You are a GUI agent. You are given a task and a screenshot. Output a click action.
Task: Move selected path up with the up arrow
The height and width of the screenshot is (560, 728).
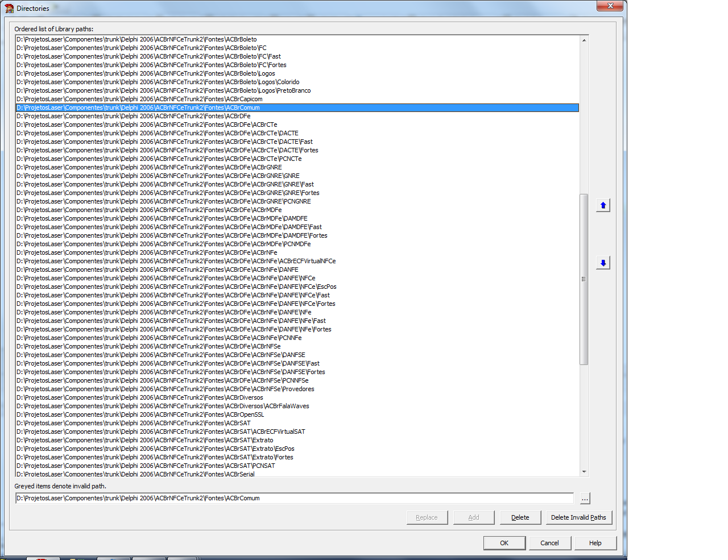click(603, 205)
